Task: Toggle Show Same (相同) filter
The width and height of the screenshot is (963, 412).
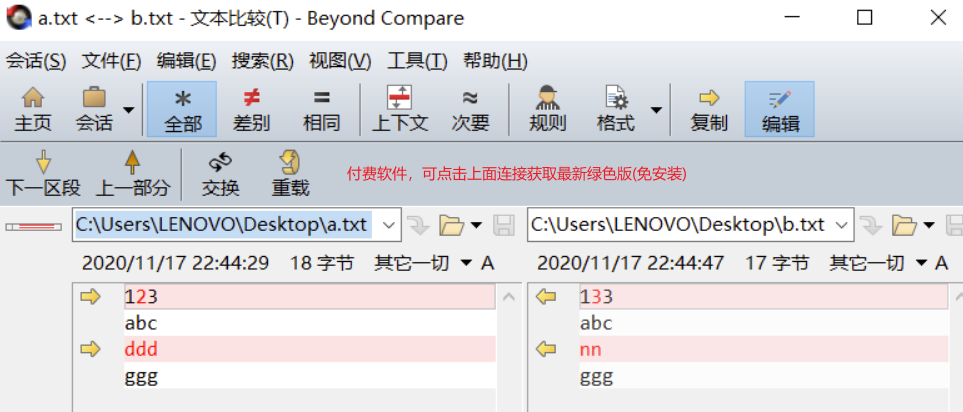Action: pyautogui.click(x=321, y=109)
